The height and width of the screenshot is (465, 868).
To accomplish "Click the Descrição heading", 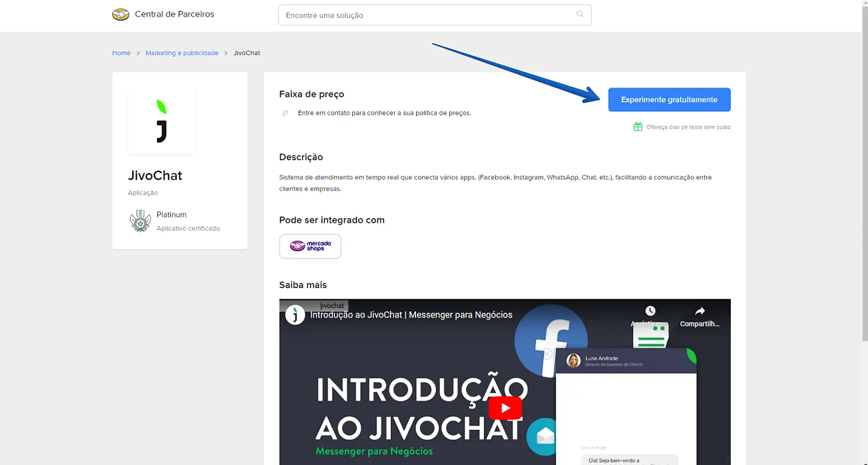I will pyautogui.click(x=301, y=157).
